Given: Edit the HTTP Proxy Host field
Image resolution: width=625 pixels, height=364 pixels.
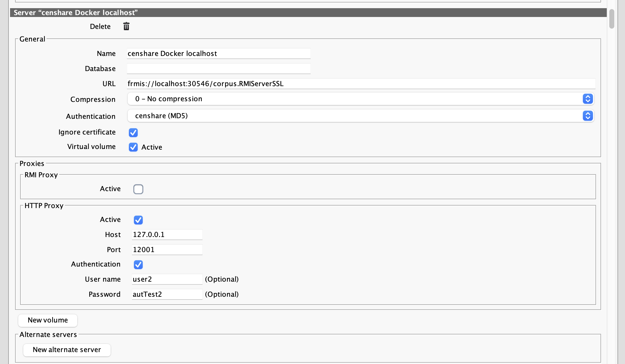Looking at the screenshot, I should click(167, 234).
